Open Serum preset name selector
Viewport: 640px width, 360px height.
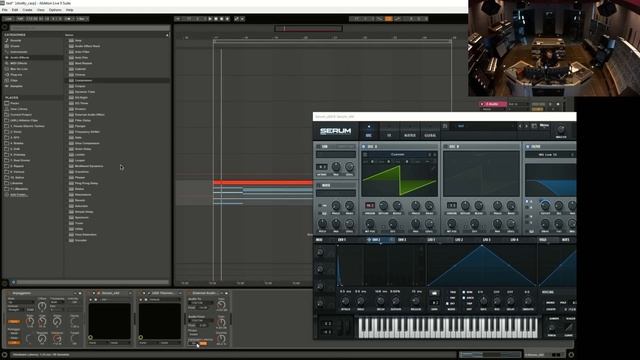click(482, 126)
